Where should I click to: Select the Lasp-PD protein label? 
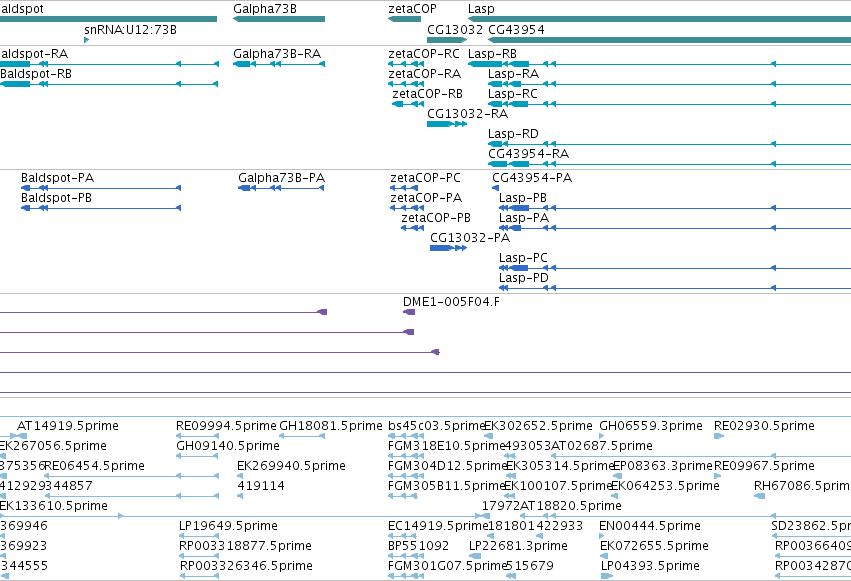(x=524, y=278)
